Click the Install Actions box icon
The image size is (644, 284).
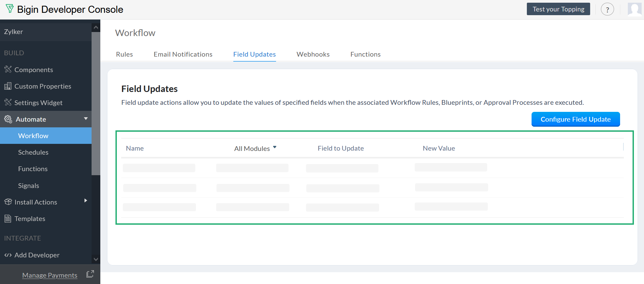pyautogui.click(x=8, y=202)
